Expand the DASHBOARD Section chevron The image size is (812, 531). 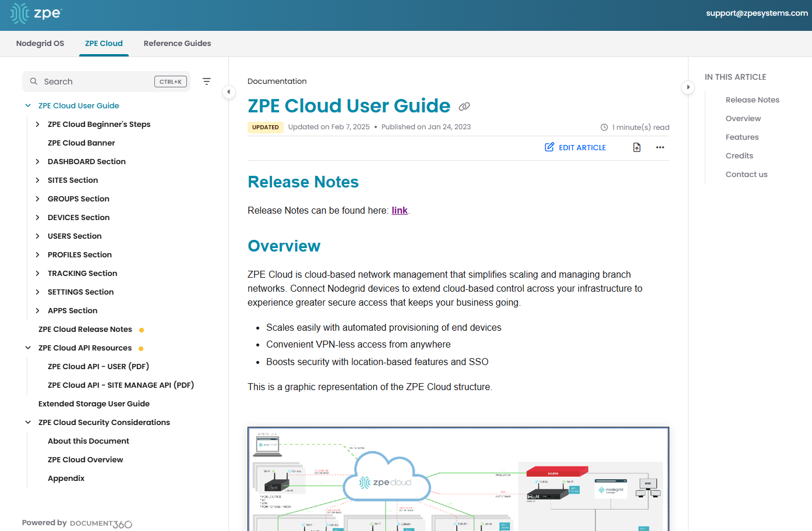pyautogui.click(x=37, y=161)
